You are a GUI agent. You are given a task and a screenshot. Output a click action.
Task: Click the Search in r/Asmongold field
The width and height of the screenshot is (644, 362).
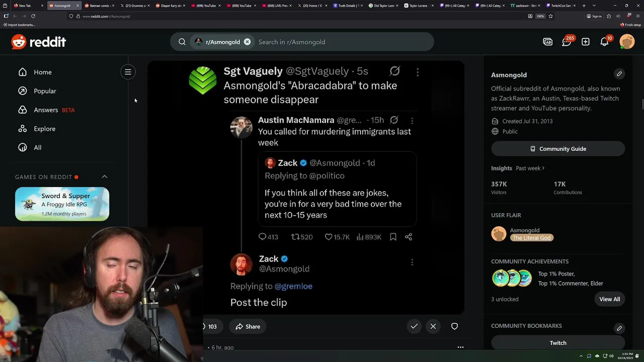342,42
